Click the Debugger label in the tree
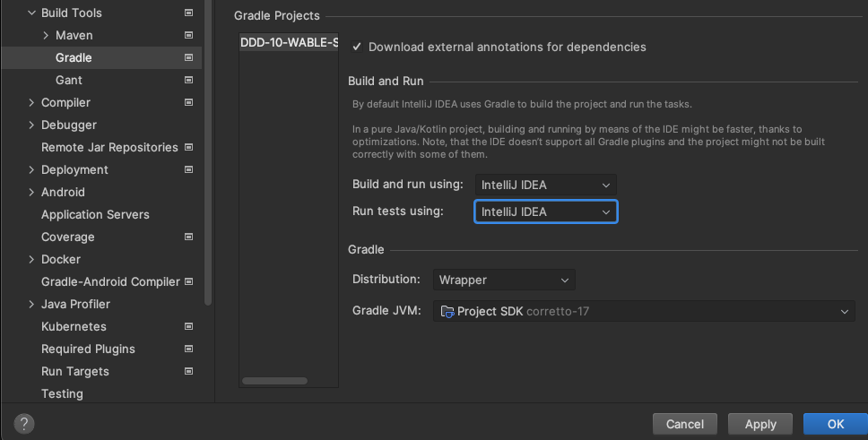The height and width of the screenshot is (440, 868). [x=69, y=125]
